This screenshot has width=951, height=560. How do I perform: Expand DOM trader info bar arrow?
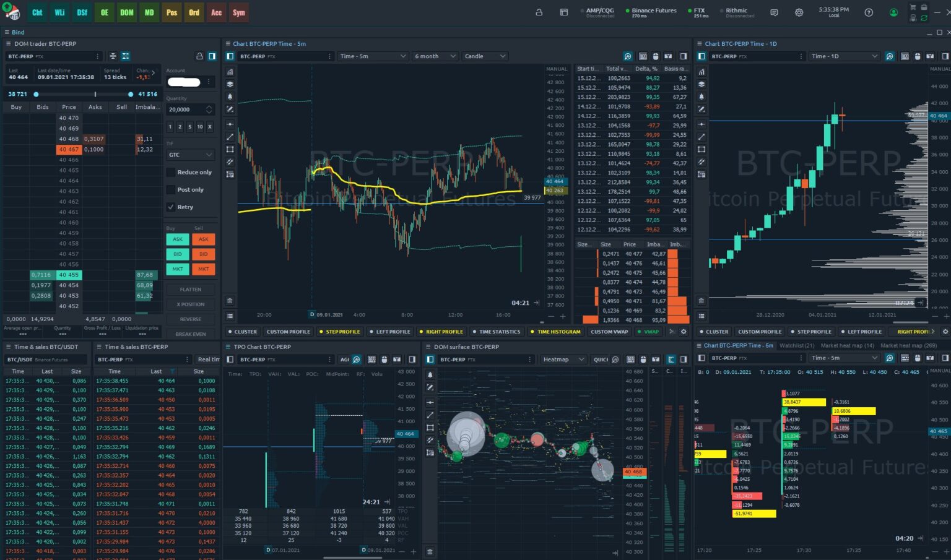154,72
